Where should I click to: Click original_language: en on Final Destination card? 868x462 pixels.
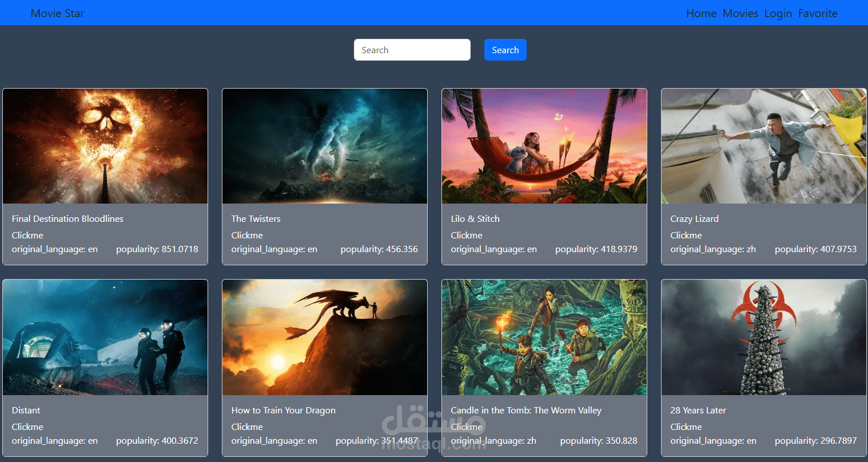pos(55,249)
